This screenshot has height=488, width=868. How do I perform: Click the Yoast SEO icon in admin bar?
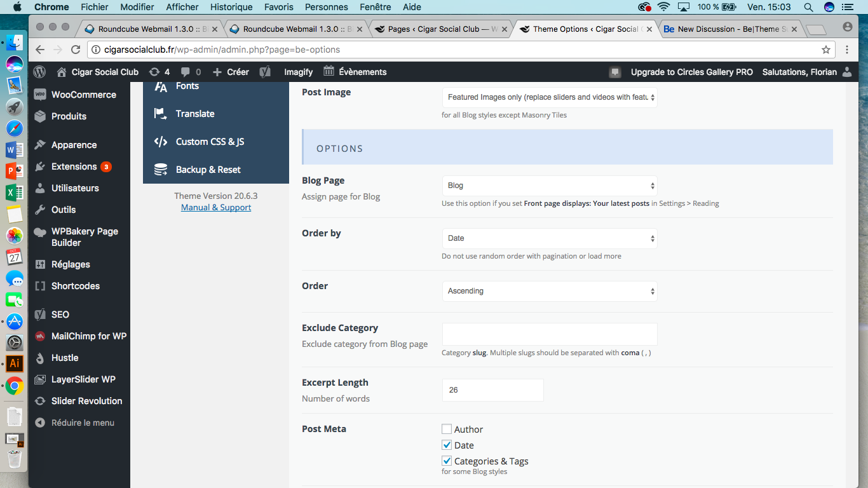(x=265, y=72)
